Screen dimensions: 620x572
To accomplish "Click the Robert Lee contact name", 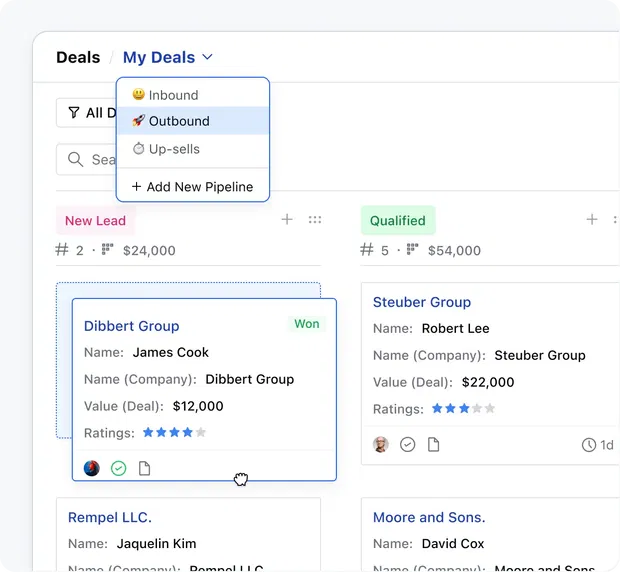I will [x=456, y=328].
